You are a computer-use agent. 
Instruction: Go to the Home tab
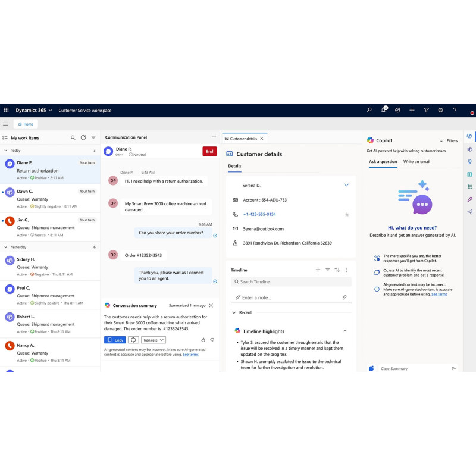coord(26,124)
